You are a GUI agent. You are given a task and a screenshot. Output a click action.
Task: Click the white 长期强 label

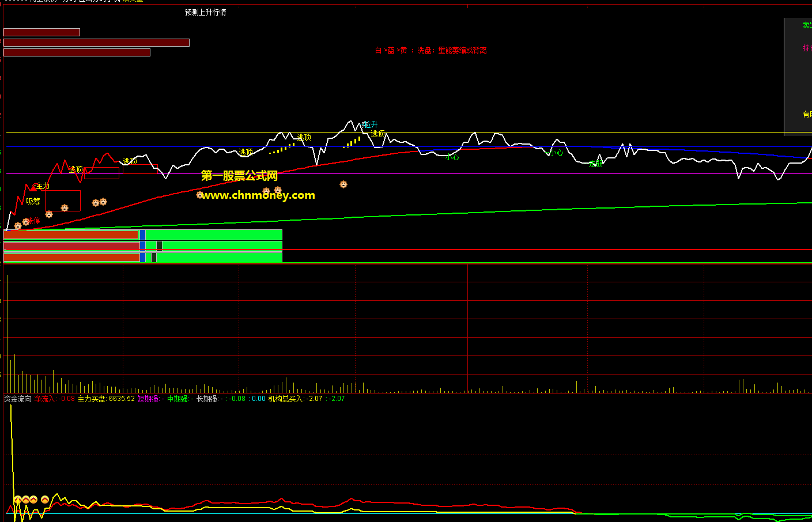[x=207, y=399]
